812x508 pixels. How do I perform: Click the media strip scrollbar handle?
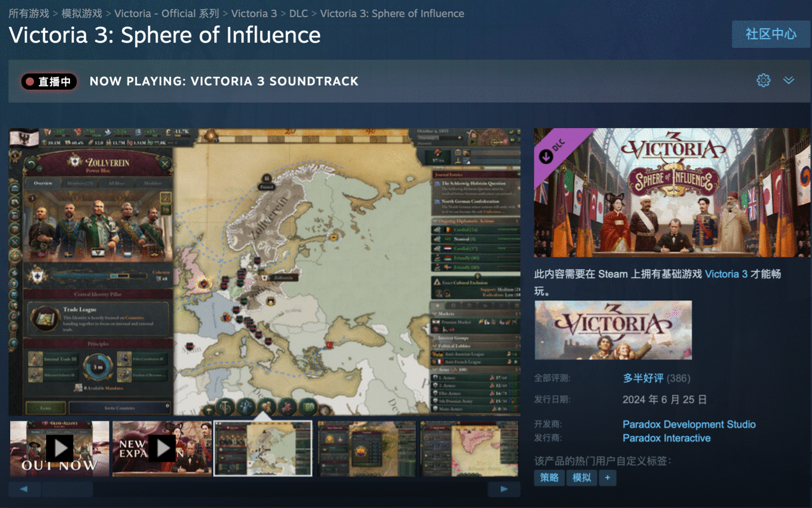coord(67,489)
